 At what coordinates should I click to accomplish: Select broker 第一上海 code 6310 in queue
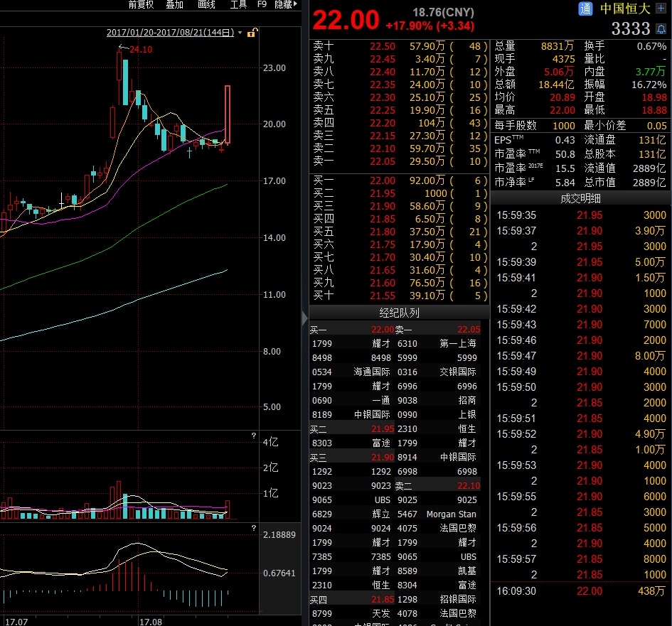pos(437,343)
